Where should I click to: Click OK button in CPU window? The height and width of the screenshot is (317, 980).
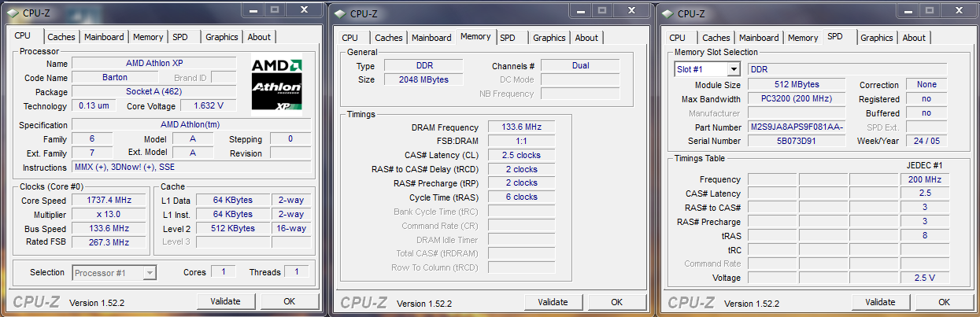pyautogui.click(x=290, y=301)
